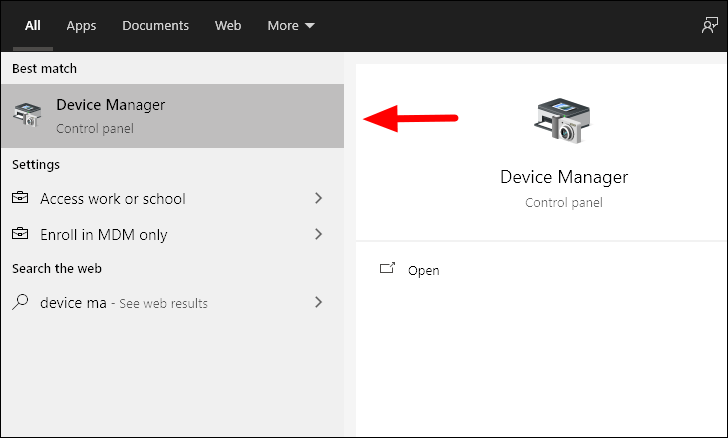728x438 pixels.
Task: Click the Device Manager title in preview pane
Action: pyautogui.click(x=564, y=177)
